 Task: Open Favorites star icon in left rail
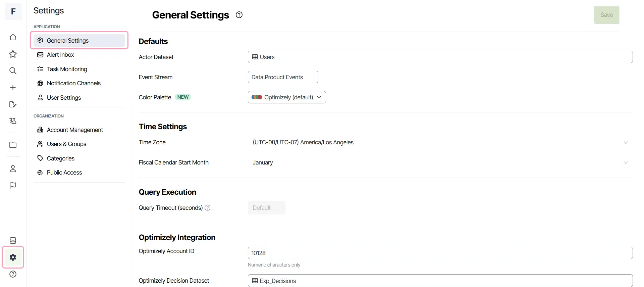tap(13, 54)
